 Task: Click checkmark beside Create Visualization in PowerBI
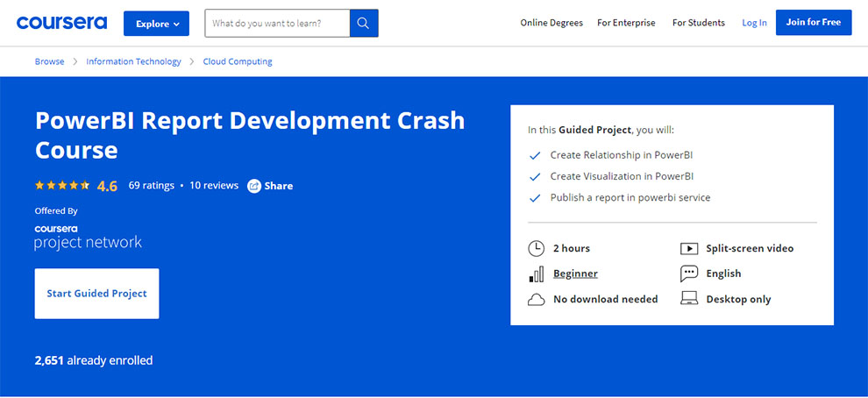[535, 177]
